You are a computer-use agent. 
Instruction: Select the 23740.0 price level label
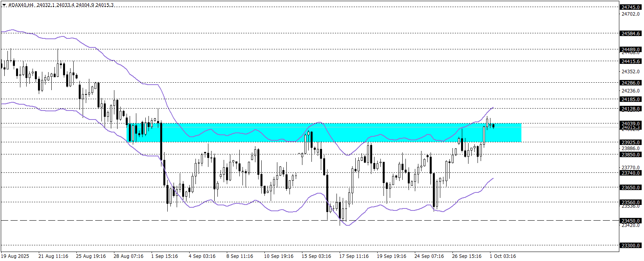631,173
